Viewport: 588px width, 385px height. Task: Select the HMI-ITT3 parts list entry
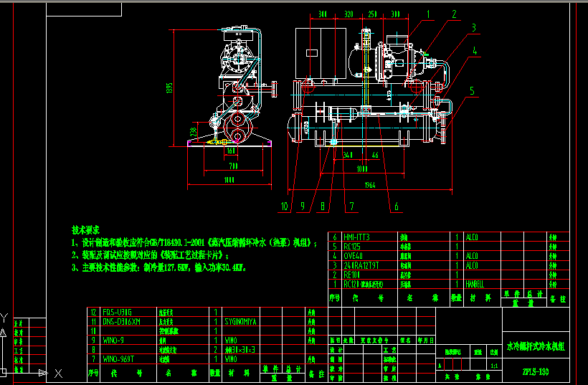356,237
